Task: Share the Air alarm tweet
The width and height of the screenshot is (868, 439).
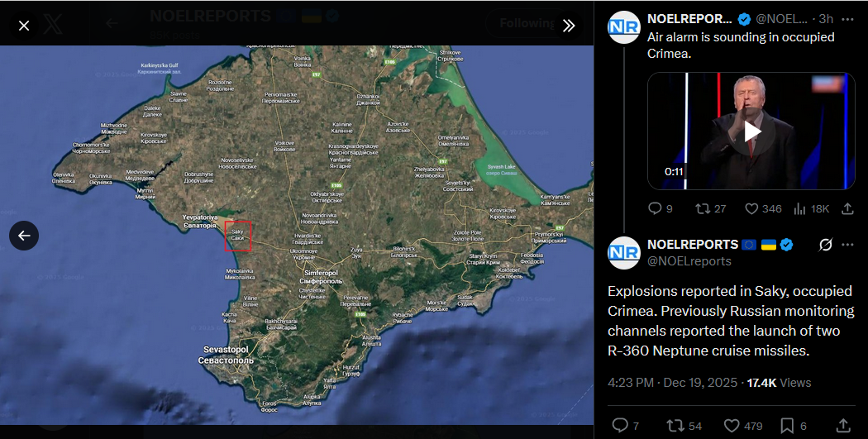Action: 847,208
